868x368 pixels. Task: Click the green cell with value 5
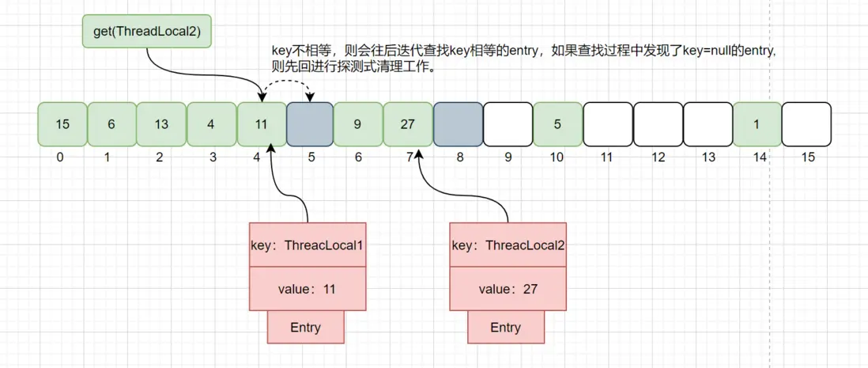tap(557, 124)
